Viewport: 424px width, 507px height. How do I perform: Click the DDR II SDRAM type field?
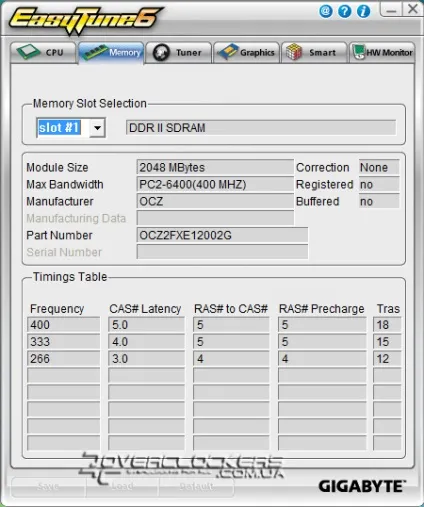click(x=261, y=128)
